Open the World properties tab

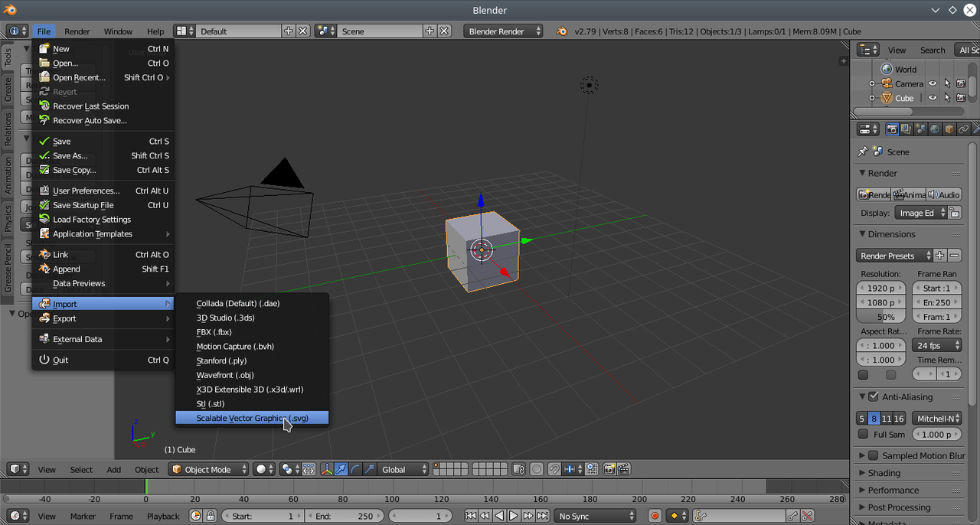[x=935, y=129]
